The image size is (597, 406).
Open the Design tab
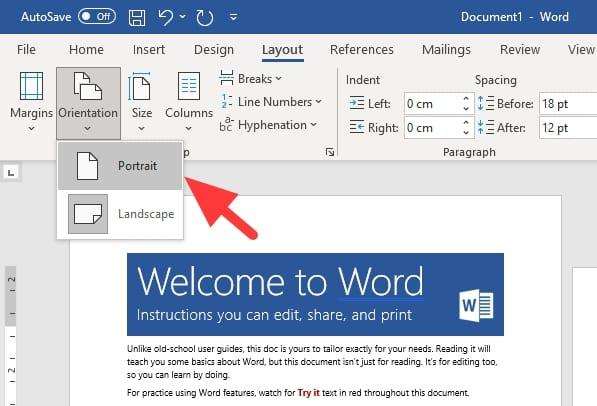pos(214,50)
